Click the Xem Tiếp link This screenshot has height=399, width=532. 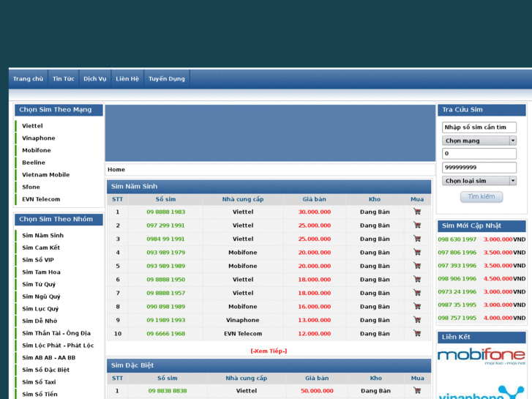coord(269,351)
